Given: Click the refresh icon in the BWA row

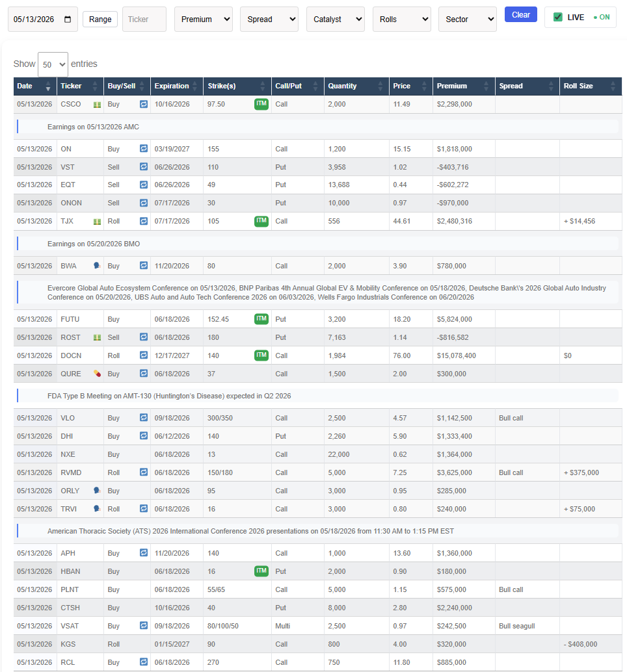Looking at the screenshot, I should point(144,266).
